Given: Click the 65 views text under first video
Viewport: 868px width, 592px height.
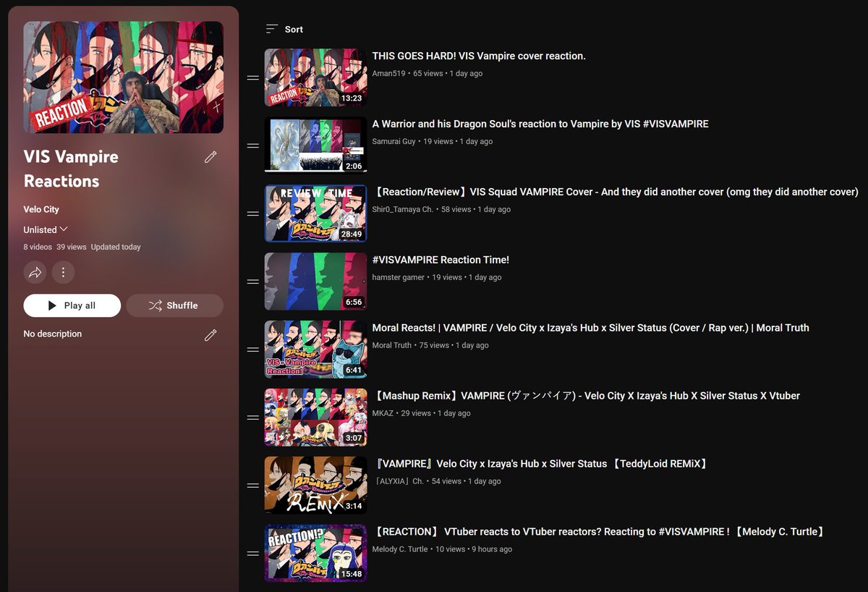Looking at the screenshot, I should click(427, 73).
